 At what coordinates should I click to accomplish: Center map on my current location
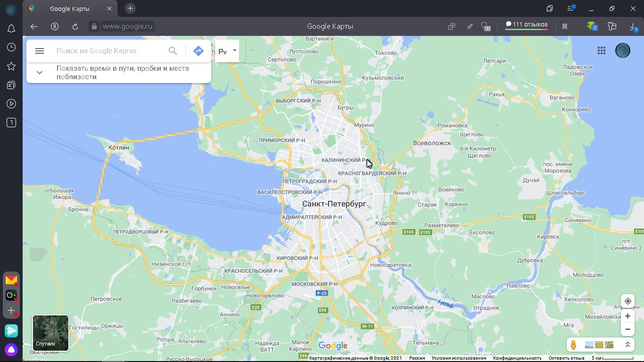pyautogui.click(x=627, y=301)
